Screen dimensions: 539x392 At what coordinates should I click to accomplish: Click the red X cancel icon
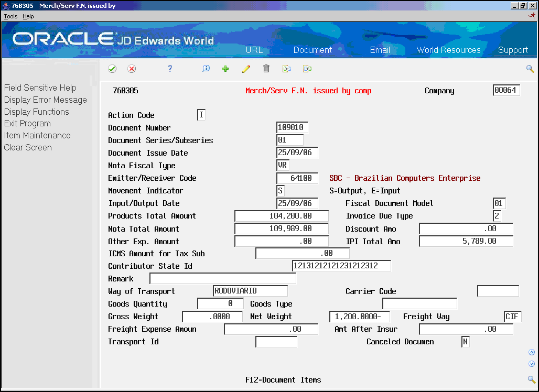pos(132,69)
